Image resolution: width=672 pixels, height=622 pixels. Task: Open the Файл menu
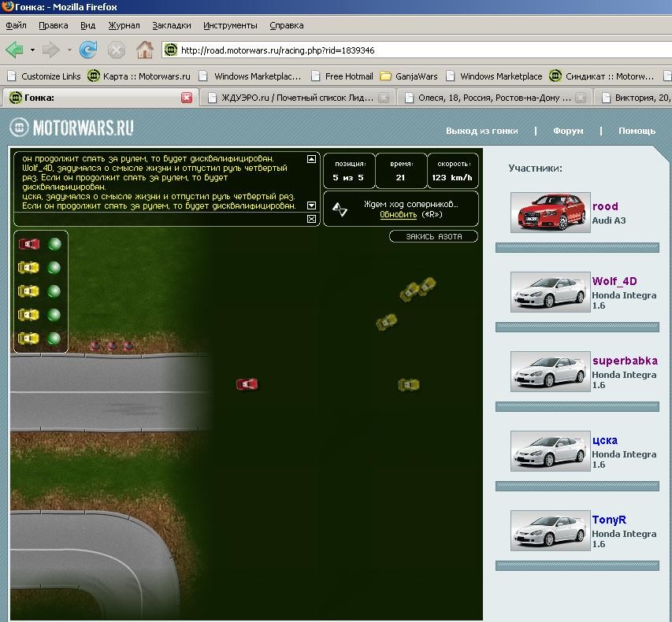click(x=16, y=25)
